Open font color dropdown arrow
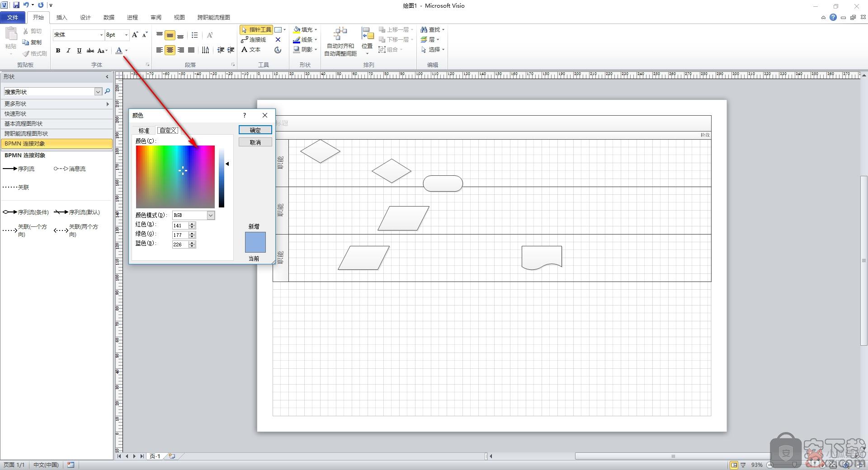The image size is (868, 470). pos(127,51)
